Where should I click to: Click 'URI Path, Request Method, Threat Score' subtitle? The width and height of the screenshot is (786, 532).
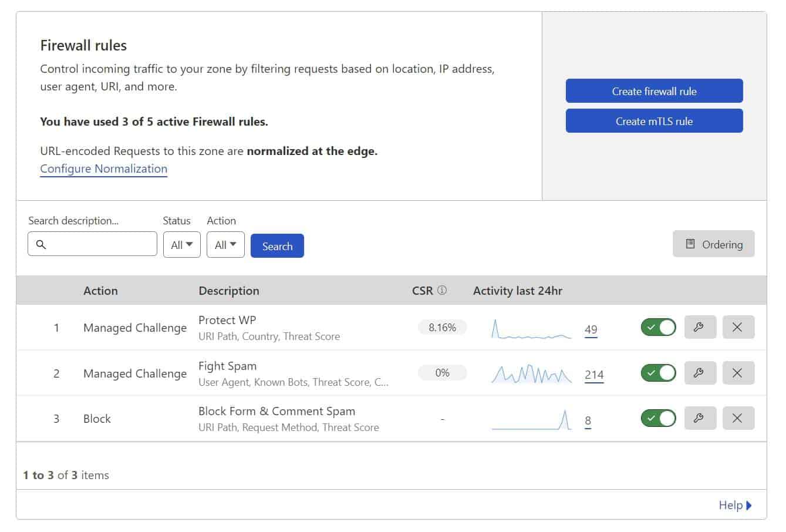coord(289,427)
